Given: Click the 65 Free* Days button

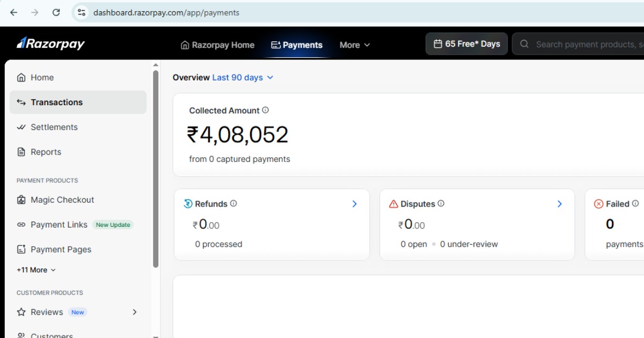Looking at the screenshot, I should (x=466, y=44).
